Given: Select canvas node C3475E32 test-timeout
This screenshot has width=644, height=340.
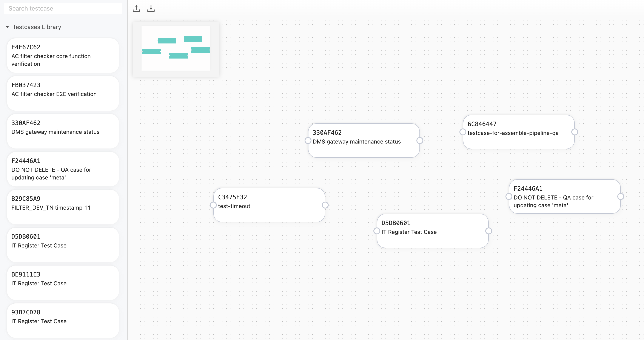Looking at the screenshot, I should pyautogui.click(x=269, y=205).
